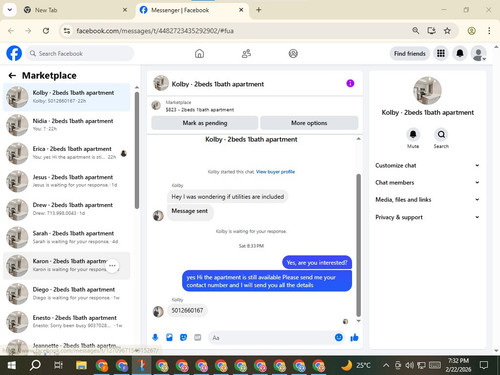Open Jesus's apartment conversation
This screenshot has width=500, height=375.
(x=67, y=181)
